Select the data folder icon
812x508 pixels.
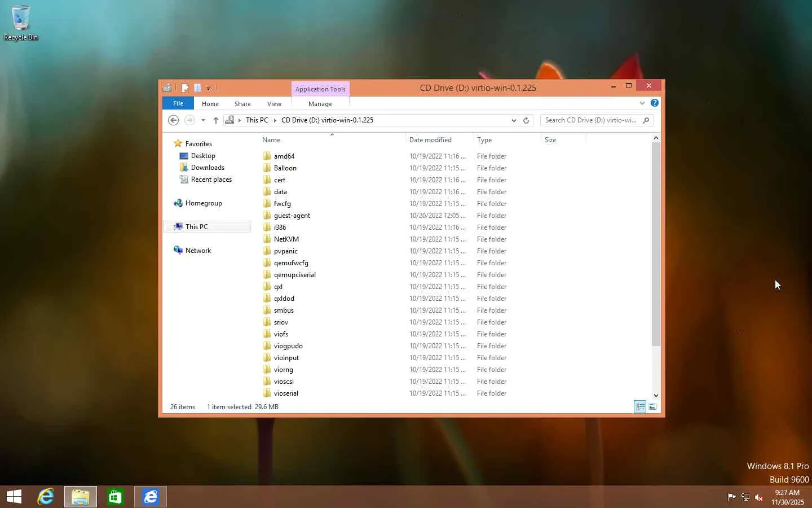267,191
